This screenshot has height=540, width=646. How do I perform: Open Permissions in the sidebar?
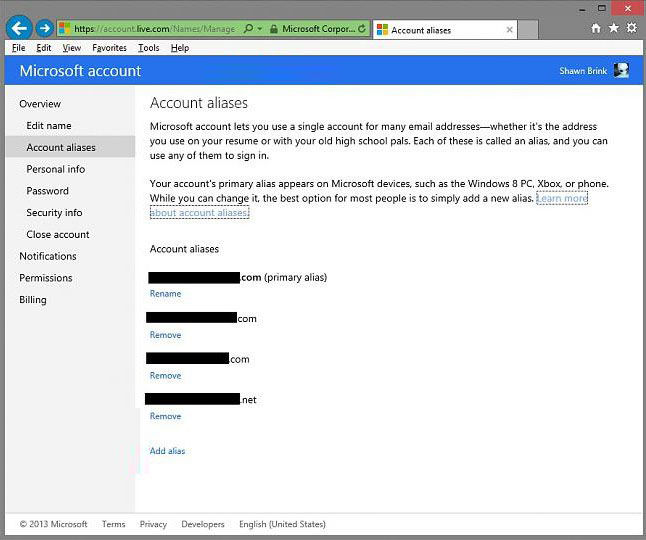[46, 278]
